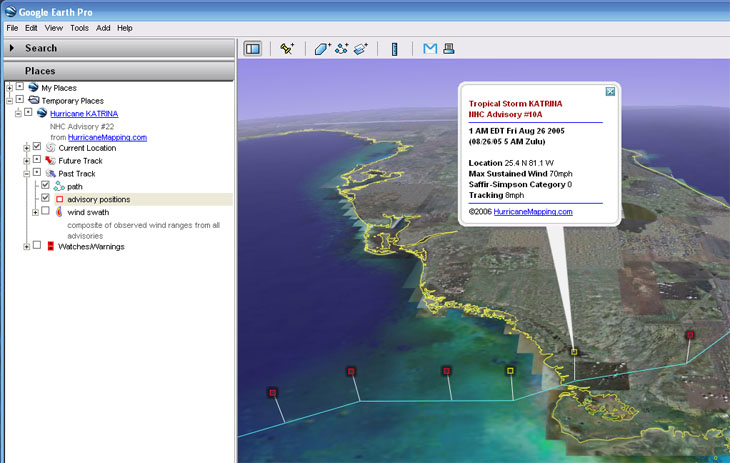Click the Email envelope icon
Viewport: 730px width, 463px height.
click(x=430, y=48)
